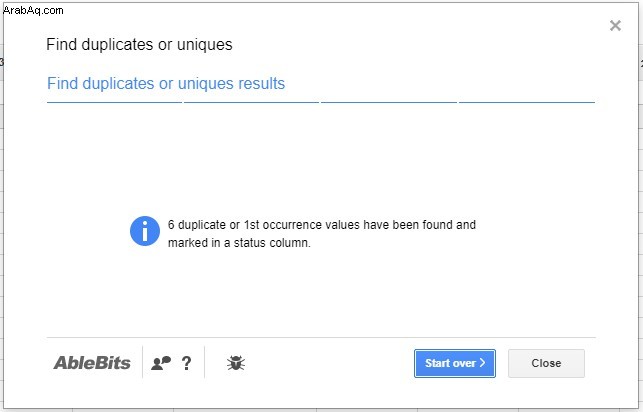The height and width of the screenshot is (412, 643).
Task: Dismiss the dialog with the X icon
Action: [x=615, y=26]
